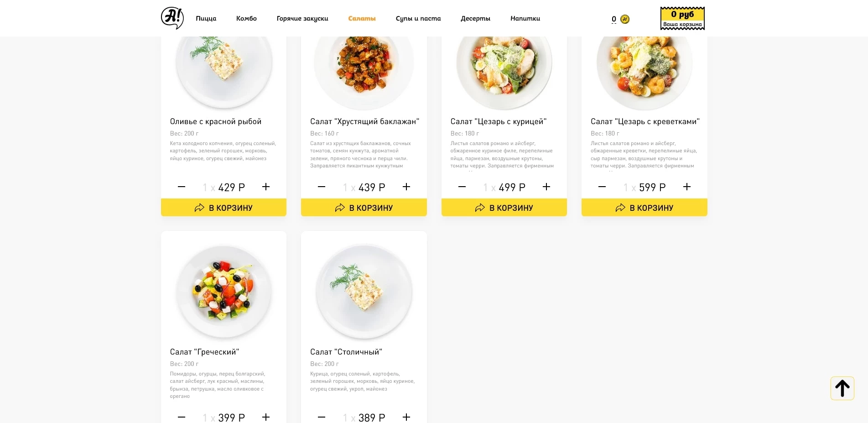Open the Десерты category
This screenshot has width=868, height=423.
click(475, 19)
